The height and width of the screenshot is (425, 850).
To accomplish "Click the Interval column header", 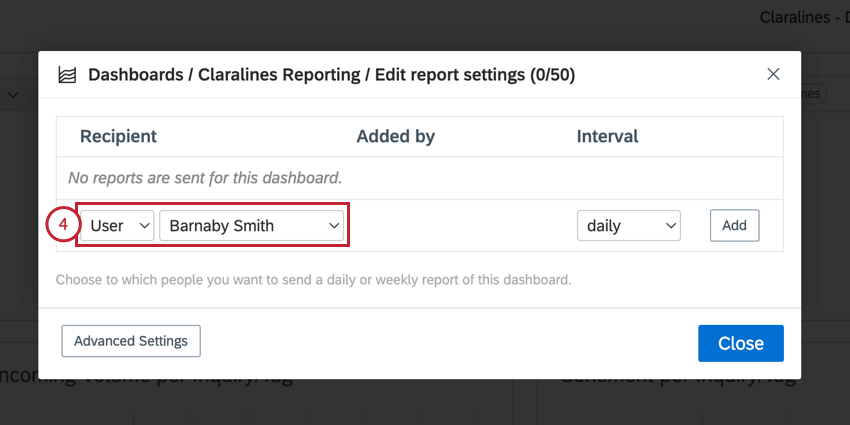I will point(607,137).
